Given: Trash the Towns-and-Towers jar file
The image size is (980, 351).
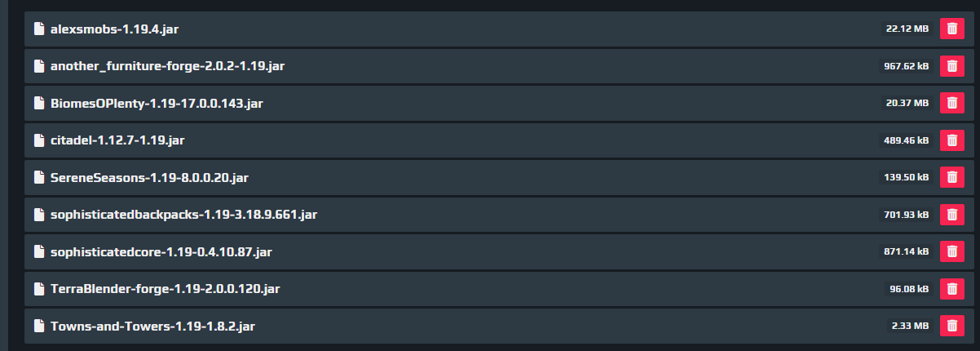Looking at the screenshot, I should [x=951, y=326].
